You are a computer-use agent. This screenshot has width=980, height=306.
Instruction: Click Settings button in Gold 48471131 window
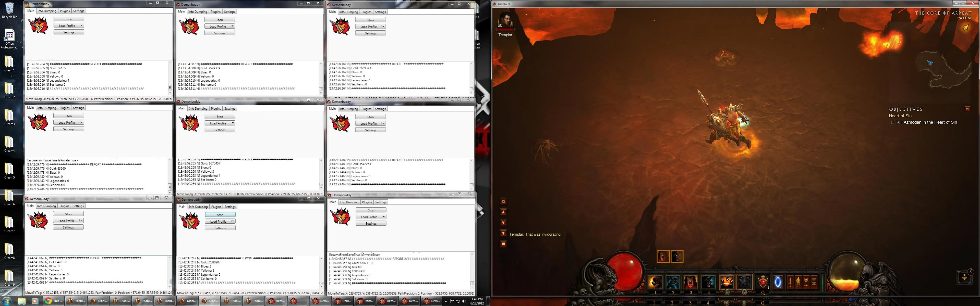(x=371, y=224)
